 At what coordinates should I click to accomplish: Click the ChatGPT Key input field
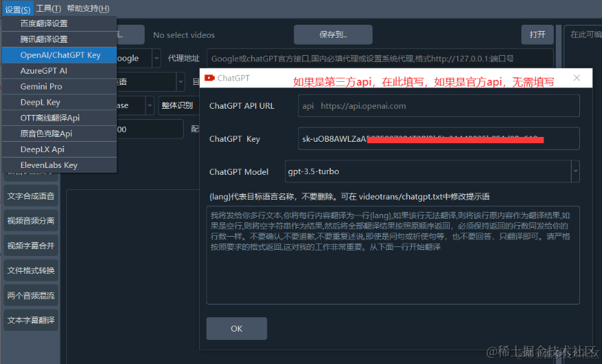click(x=439, y=138)
